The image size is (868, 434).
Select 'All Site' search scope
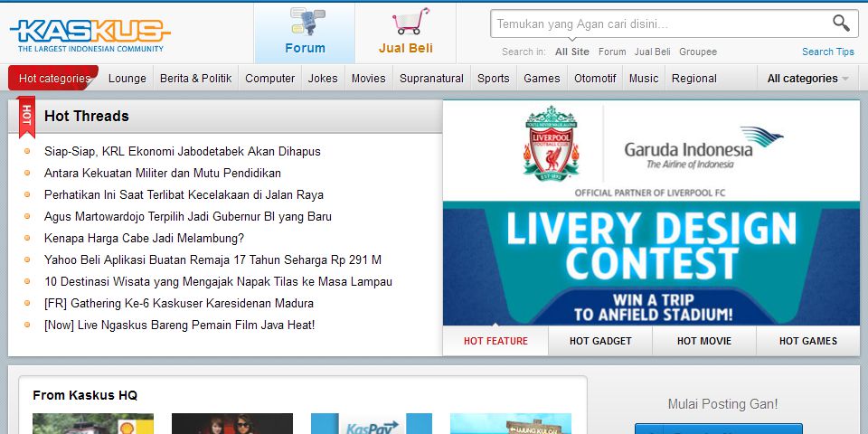572,52
